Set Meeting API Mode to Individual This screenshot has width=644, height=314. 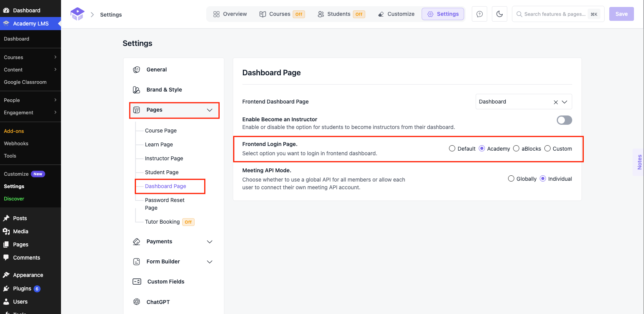[x=543, y=179]
